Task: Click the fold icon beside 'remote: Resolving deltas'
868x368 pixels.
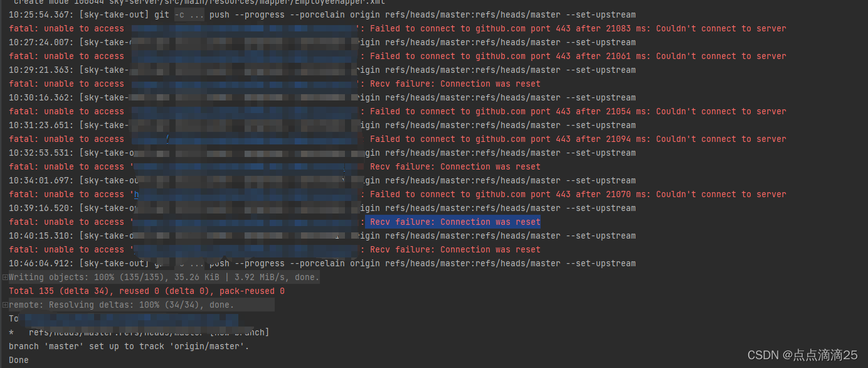Action: pos(4,305)
